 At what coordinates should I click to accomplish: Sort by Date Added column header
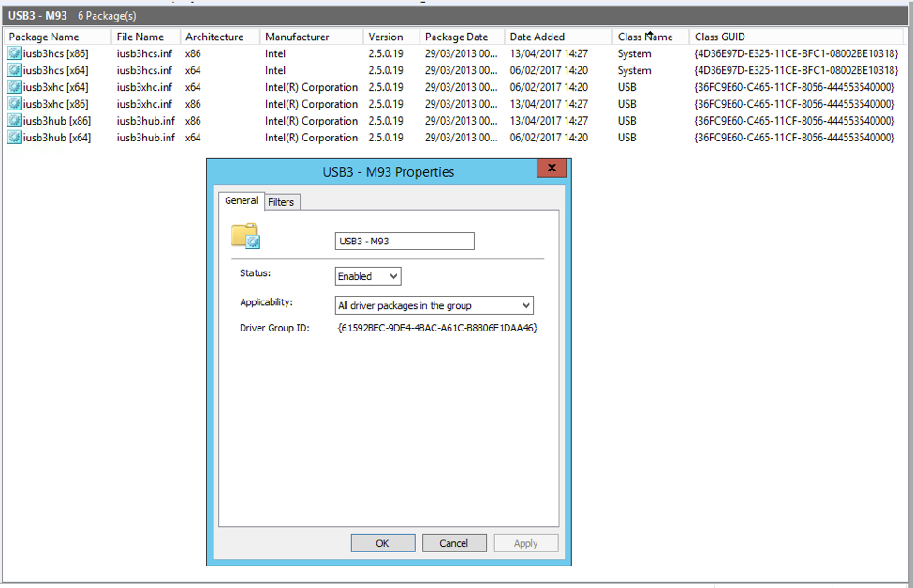[558, 37]
